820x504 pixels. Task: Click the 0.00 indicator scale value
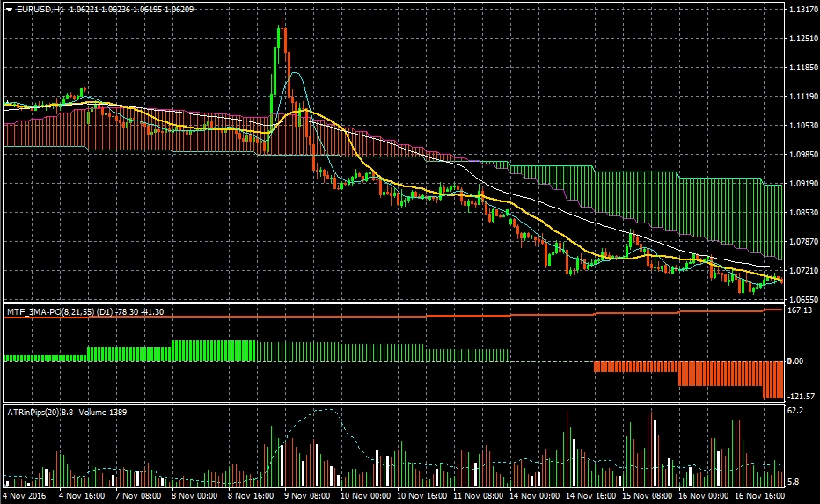point(795,362)
